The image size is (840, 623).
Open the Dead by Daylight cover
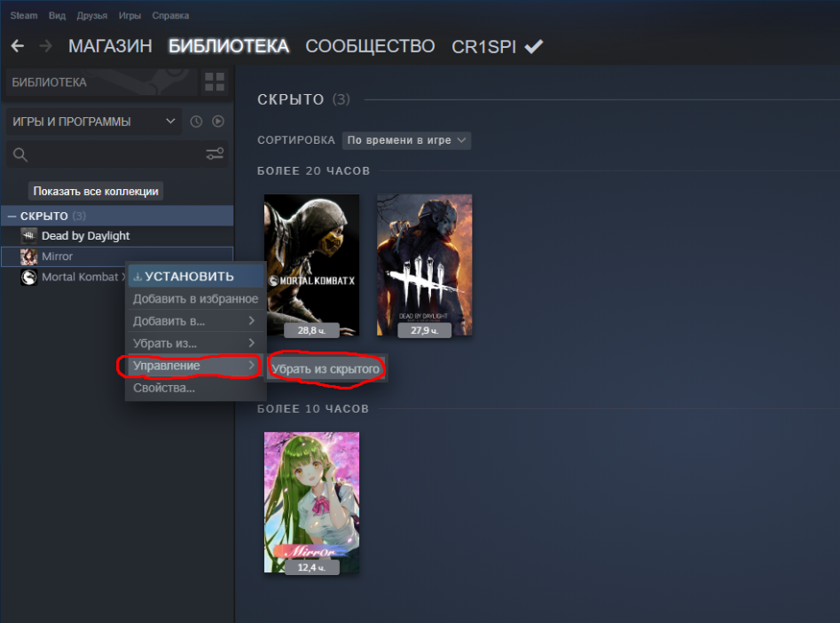[x=424, y=264]
